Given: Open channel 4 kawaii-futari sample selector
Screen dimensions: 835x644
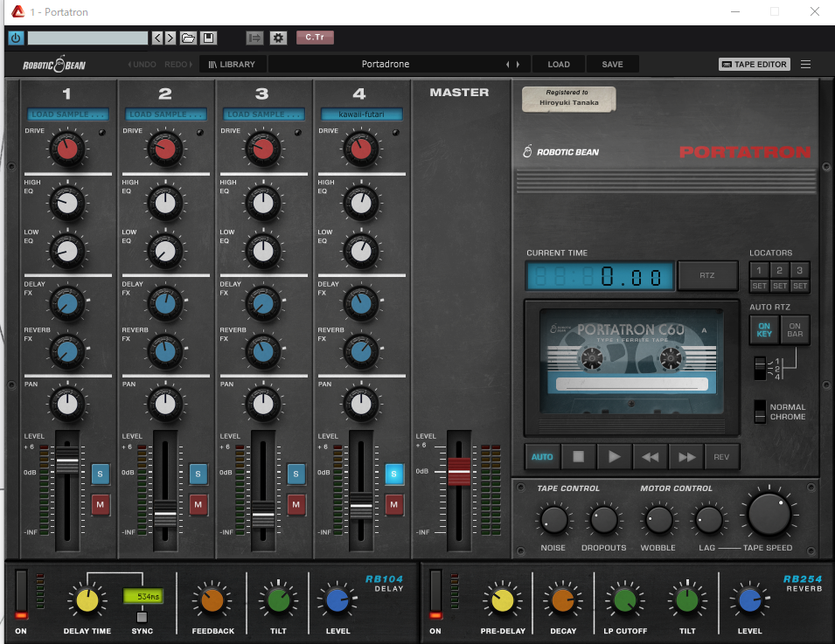Looking at the screenshot, I should pos(362,114).
